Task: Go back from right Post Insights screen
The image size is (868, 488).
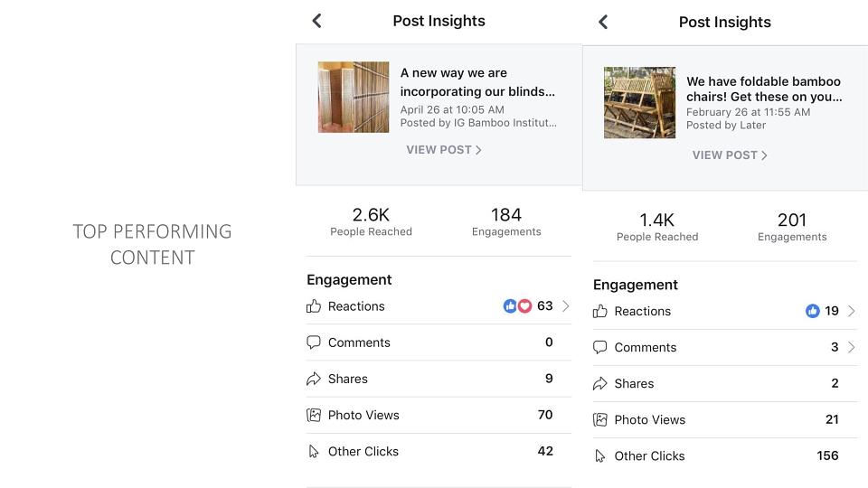Action: (x=603, y=22)
